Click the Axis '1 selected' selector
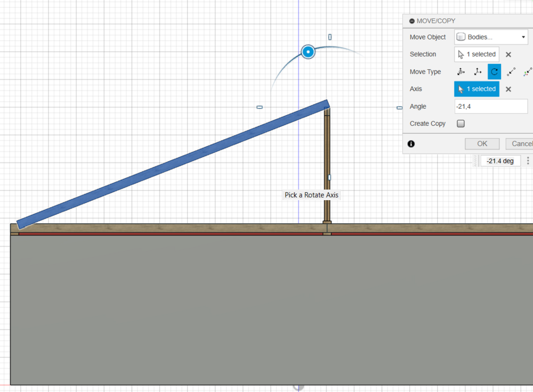 (477, 89)
